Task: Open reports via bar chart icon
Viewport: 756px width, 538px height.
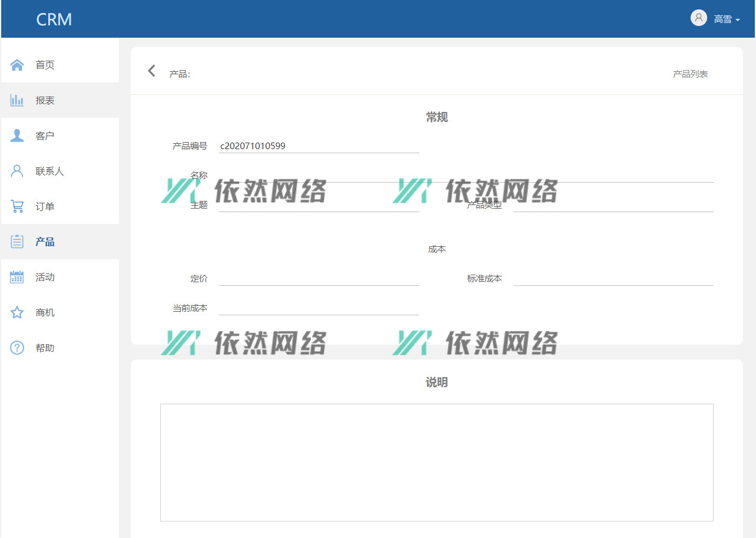Action: (x=17, y=100)
